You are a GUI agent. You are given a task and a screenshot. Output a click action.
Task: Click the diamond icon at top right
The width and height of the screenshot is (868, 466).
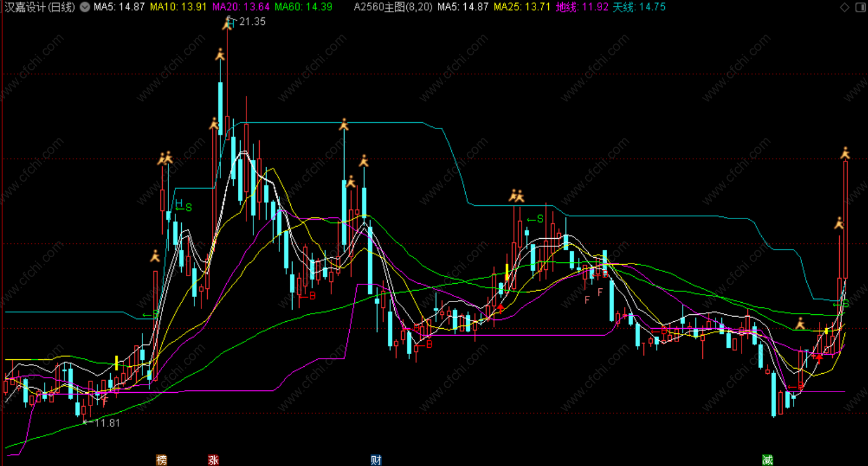tap(844, 7)
